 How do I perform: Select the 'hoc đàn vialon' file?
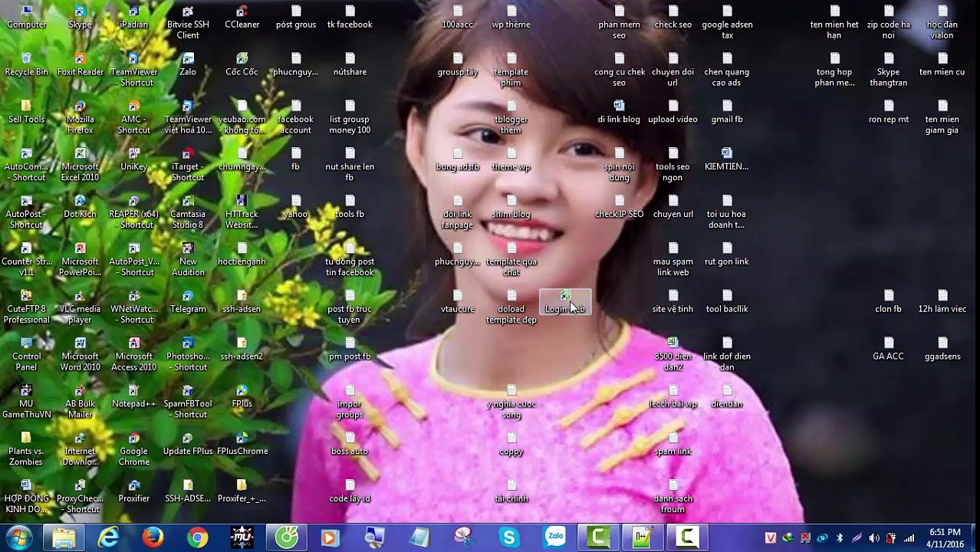tap(942, 23)
